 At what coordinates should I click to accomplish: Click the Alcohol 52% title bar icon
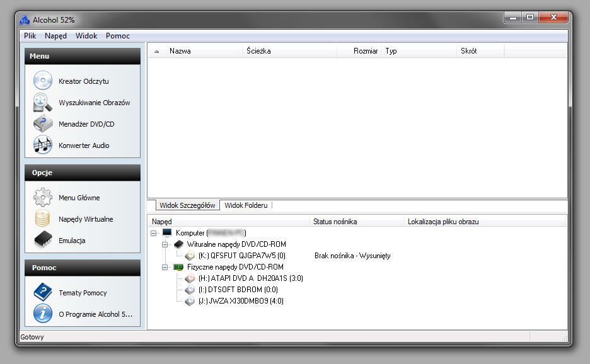pos(25,20)
